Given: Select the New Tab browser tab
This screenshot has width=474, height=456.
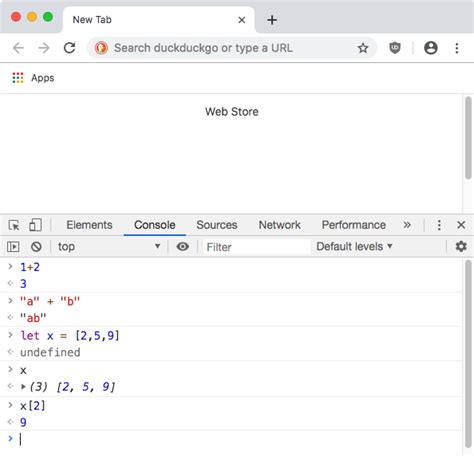Looking at the screenshot, I should point(159,20).
